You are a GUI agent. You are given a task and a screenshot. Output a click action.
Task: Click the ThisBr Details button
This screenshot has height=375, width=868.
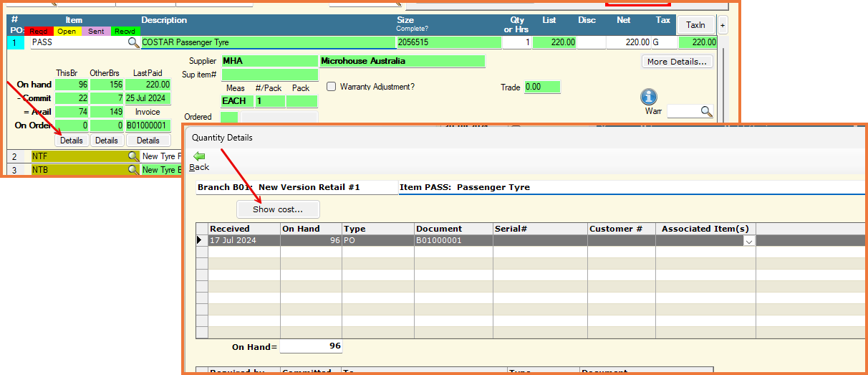coord(71,141)
